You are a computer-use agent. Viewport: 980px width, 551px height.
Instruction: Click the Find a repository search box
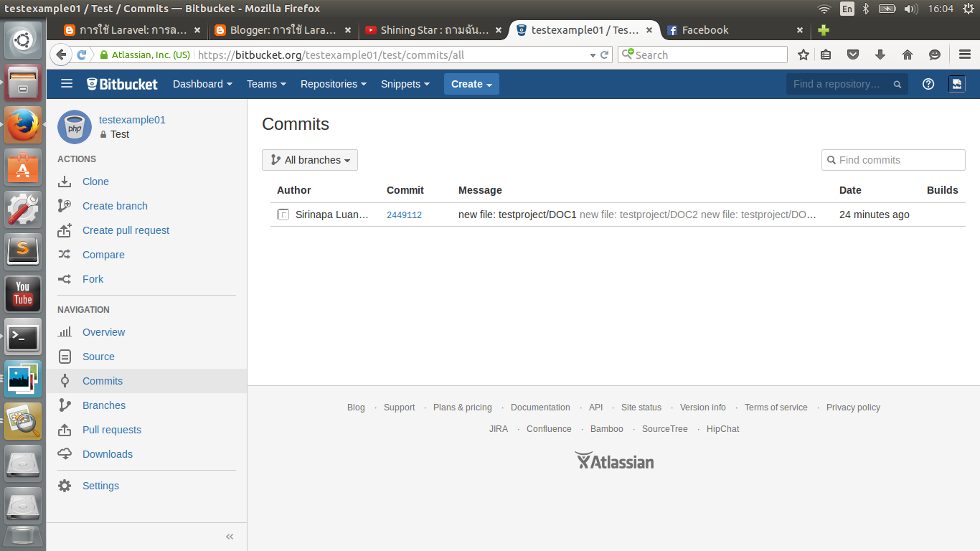[847, 84]
